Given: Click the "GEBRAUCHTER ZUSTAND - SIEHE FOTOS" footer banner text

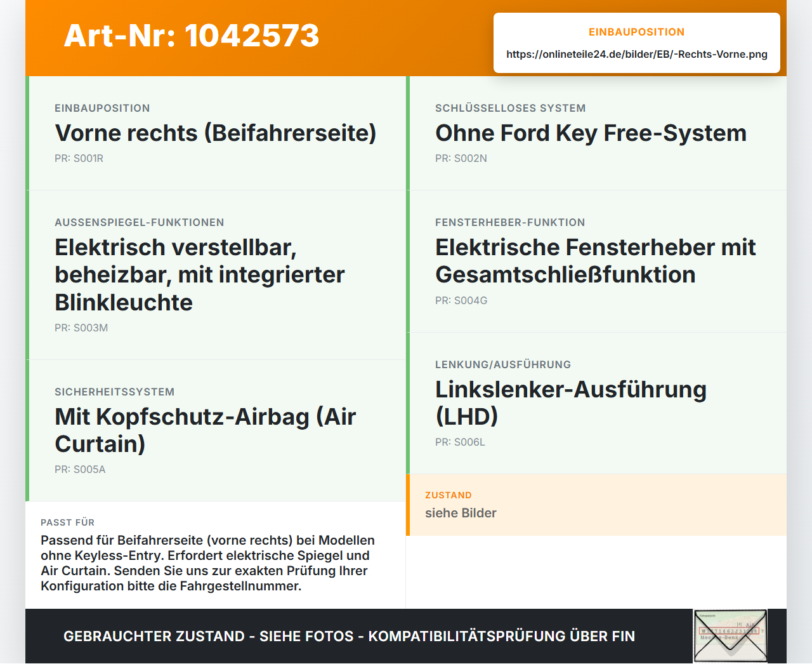Looking at the screenshot, I should tap(349, 636).
